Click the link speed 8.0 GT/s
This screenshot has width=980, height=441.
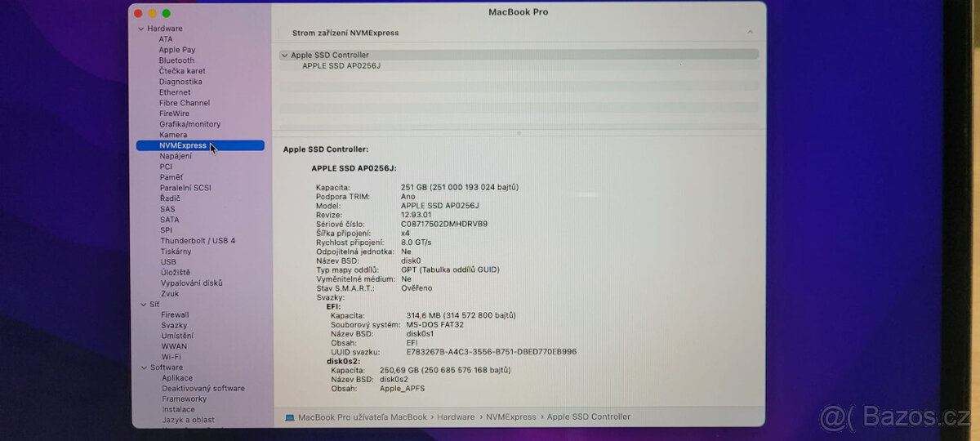(x=416, y=243)
